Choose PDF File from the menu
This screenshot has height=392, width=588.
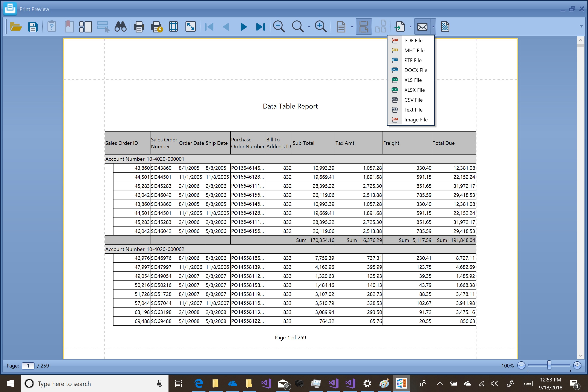click(x=413, y=40)
